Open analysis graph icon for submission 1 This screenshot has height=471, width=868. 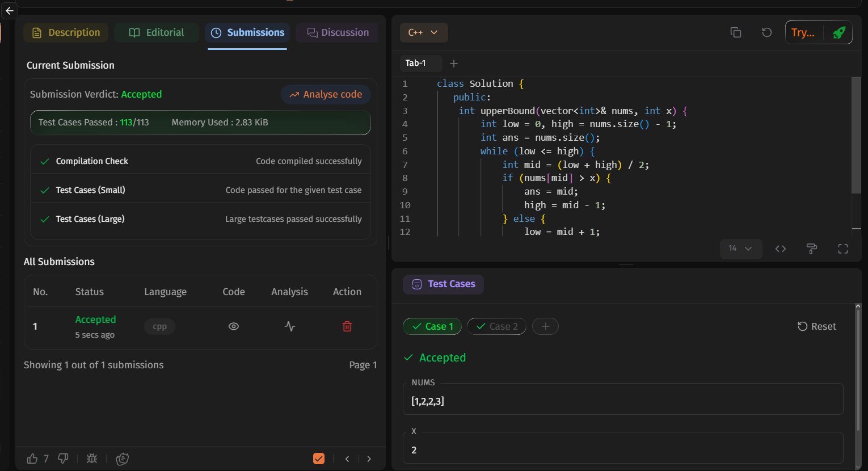290,326
